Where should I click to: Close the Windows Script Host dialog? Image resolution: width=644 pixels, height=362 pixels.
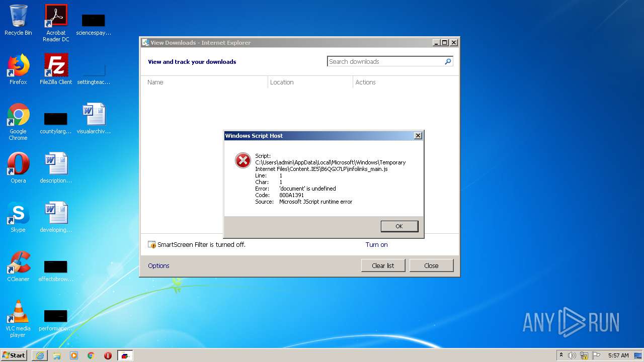(x=418, y=136)
